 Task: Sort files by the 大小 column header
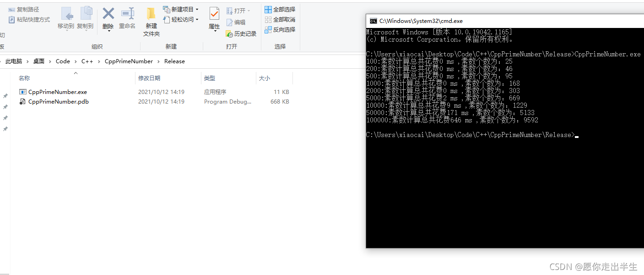(x=274, y=78)
